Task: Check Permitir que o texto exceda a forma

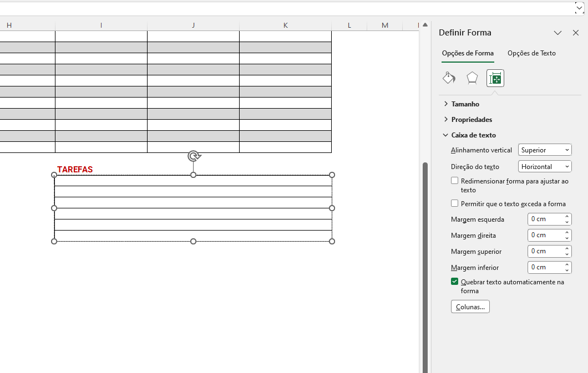Action: click(x=455, y=203)
